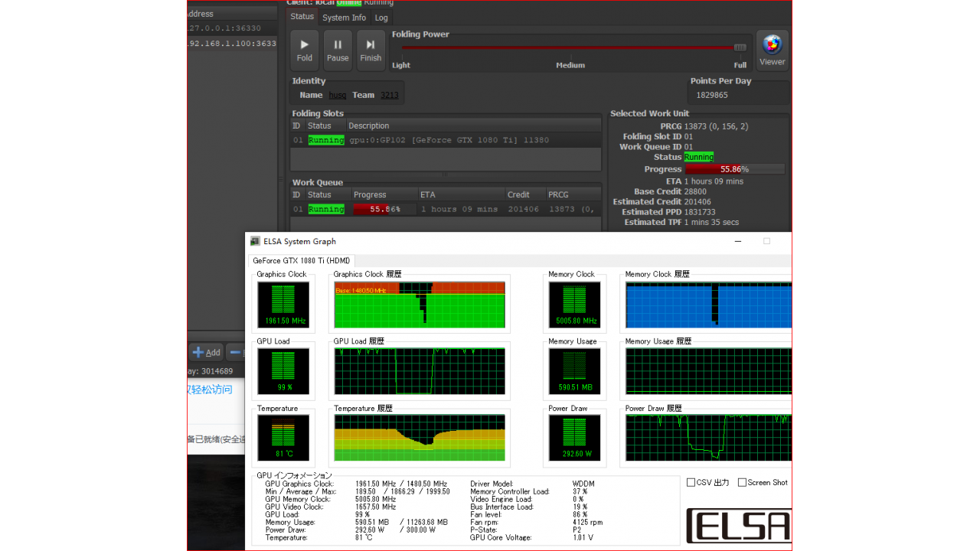Start folding with the Fold button
The height and width of the screenshot is (551, 980).
click(305, 51)
